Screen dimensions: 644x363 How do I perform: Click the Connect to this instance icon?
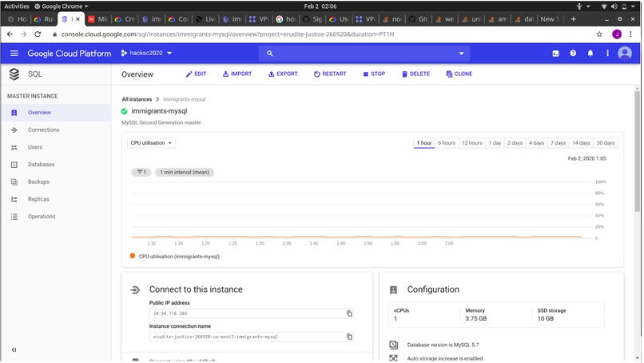[x=136, y=291]
